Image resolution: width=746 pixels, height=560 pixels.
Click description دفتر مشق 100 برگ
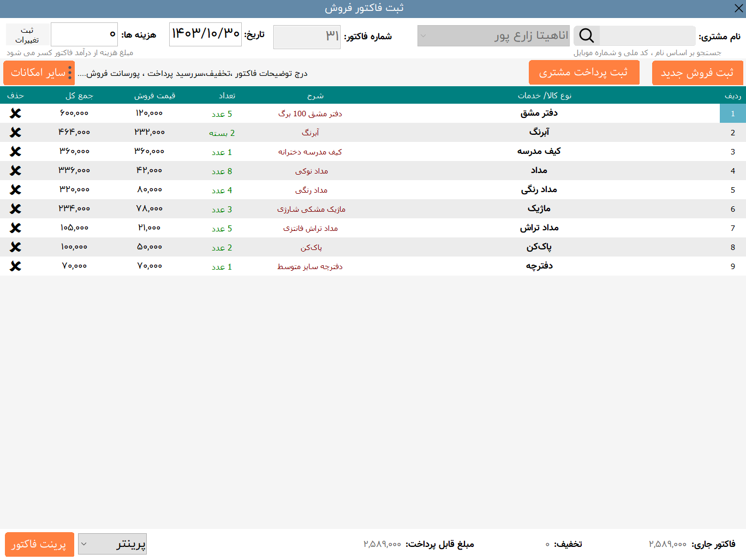310,114
